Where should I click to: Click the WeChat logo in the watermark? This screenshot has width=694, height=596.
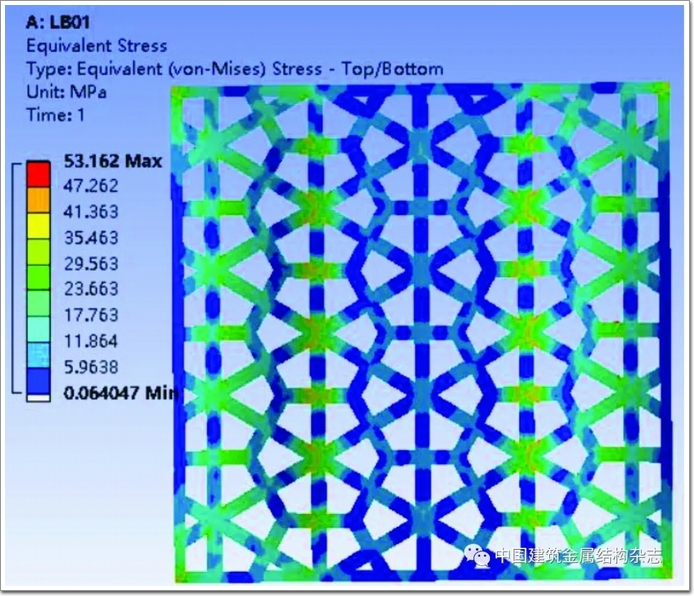pos(483,556)
